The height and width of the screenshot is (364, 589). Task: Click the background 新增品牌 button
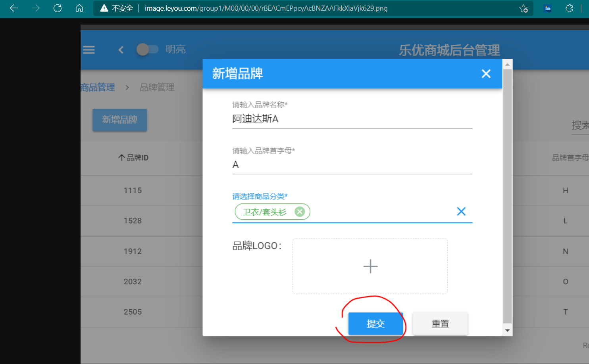[x=120, y=120]
